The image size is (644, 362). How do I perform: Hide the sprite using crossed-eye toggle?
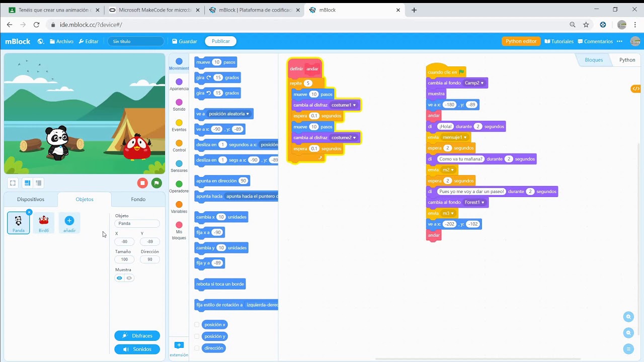(129, 278)
